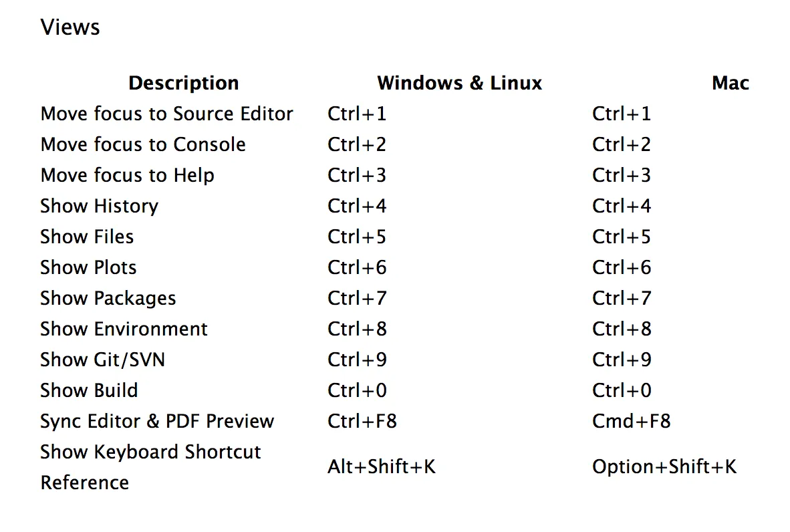Select the Windows Ctrl+F8 shortcut cell

[362, 421]
